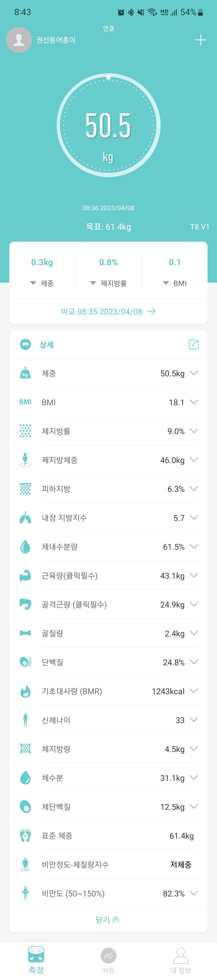Viewport: 217px width, 980px height.
Task: Collapse the detail list with 닫기
Action: (x=108, y=919)
